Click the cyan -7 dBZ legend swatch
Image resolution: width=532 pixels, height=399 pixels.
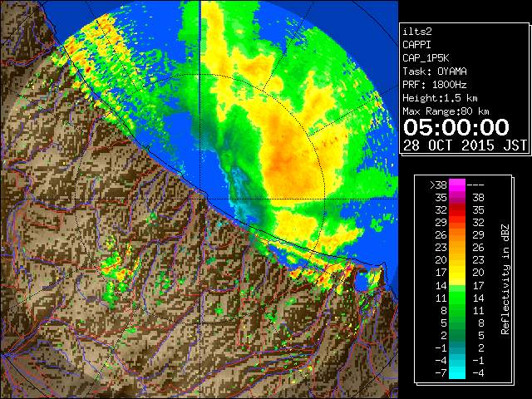coord(457,372)
